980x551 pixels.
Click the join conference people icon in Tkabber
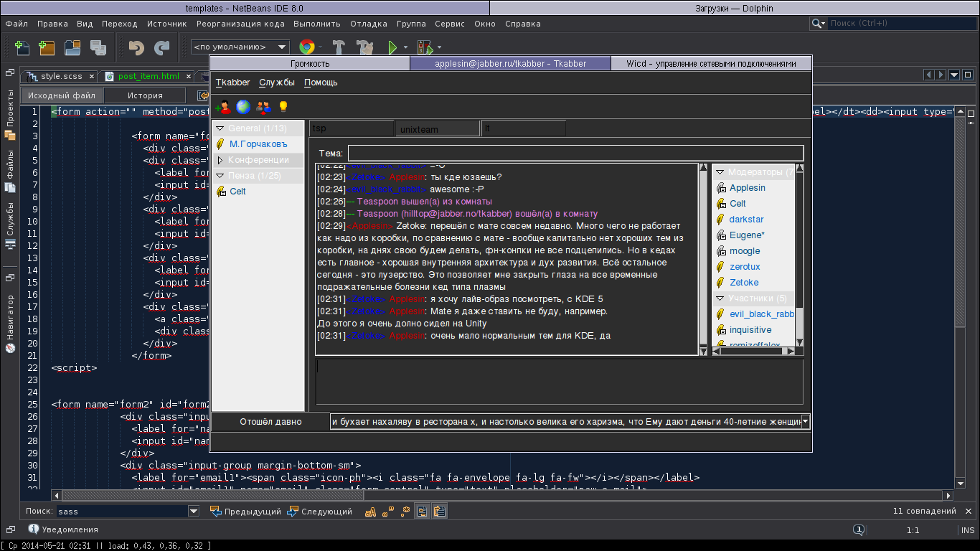[x=263, y=107]
